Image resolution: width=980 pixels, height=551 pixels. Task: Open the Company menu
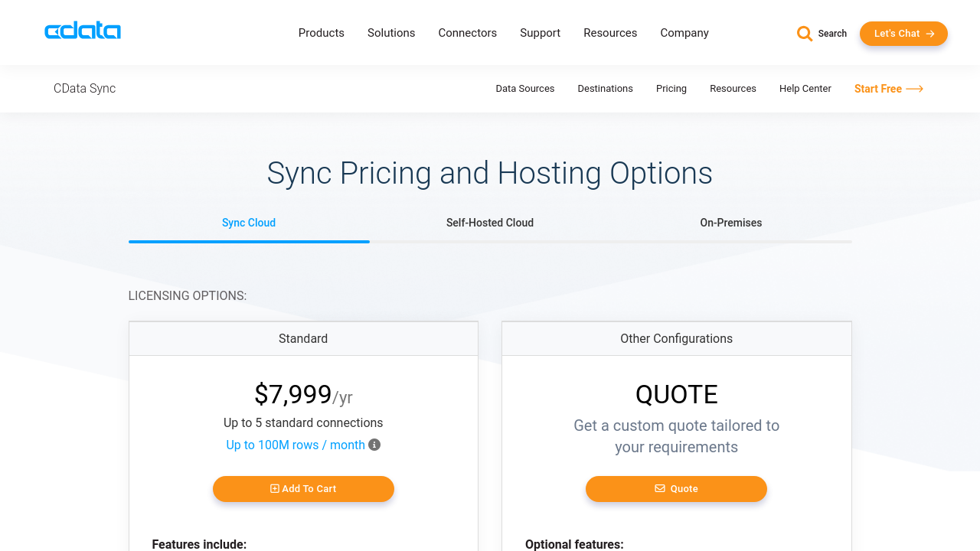684,33
